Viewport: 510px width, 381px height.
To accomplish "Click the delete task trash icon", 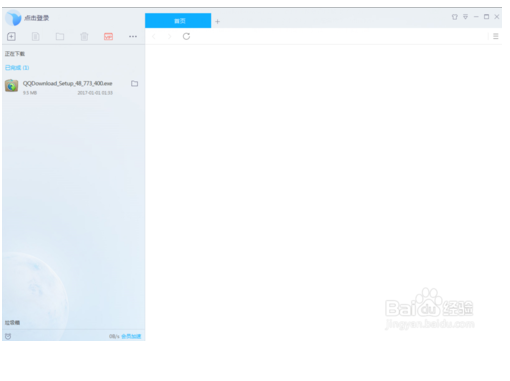I will click(84, 36).
